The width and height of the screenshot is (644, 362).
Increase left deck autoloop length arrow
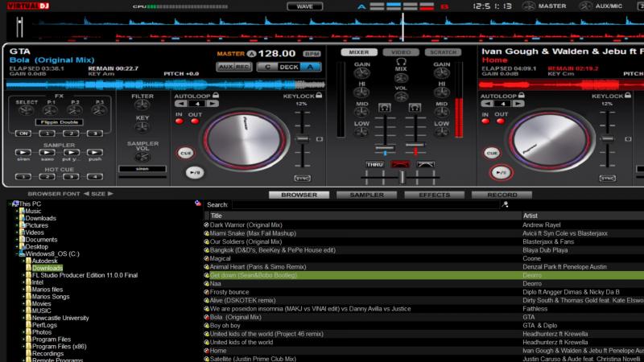[213, 104]
